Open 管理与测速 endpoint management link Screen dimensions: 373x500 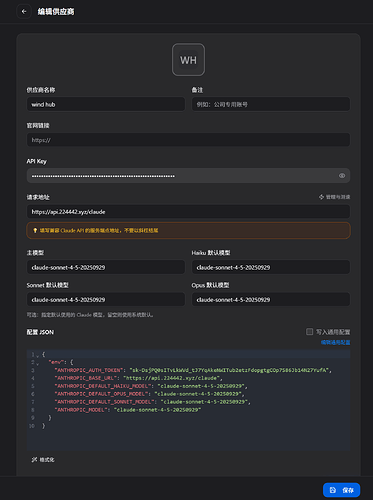click(x=334, y=197)
